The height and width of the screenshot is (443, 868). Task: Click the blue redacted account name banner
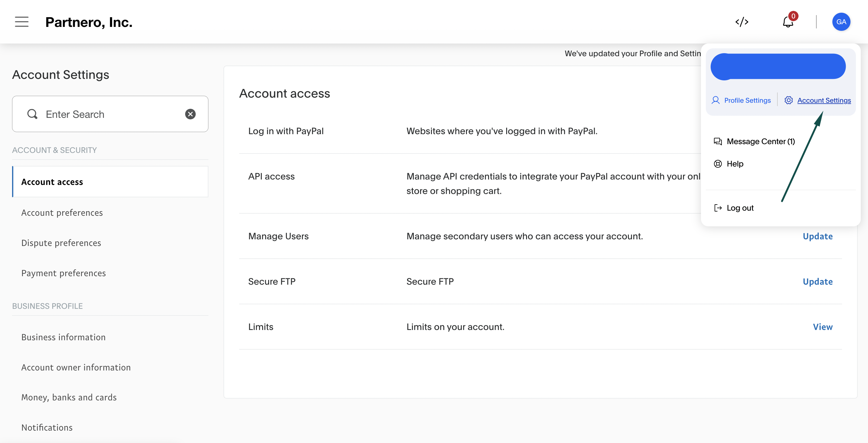pyautogui.click(x=778, y=66)
